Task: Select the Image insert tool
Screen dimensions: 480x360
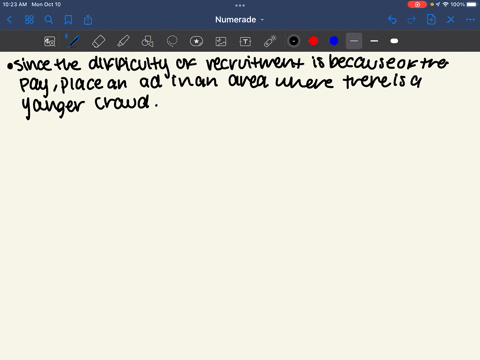Action: [221, 41]
